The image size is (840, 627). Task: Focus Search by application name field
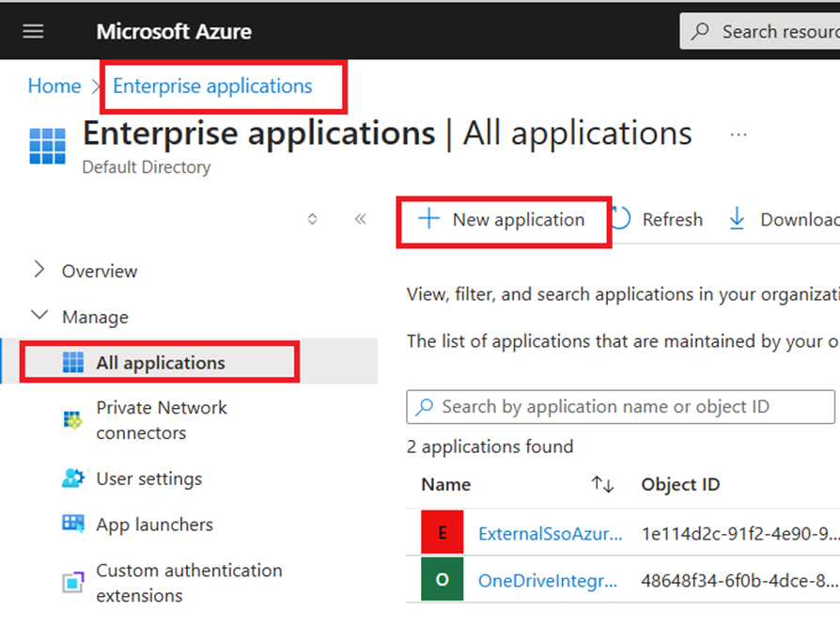(620, 407)
